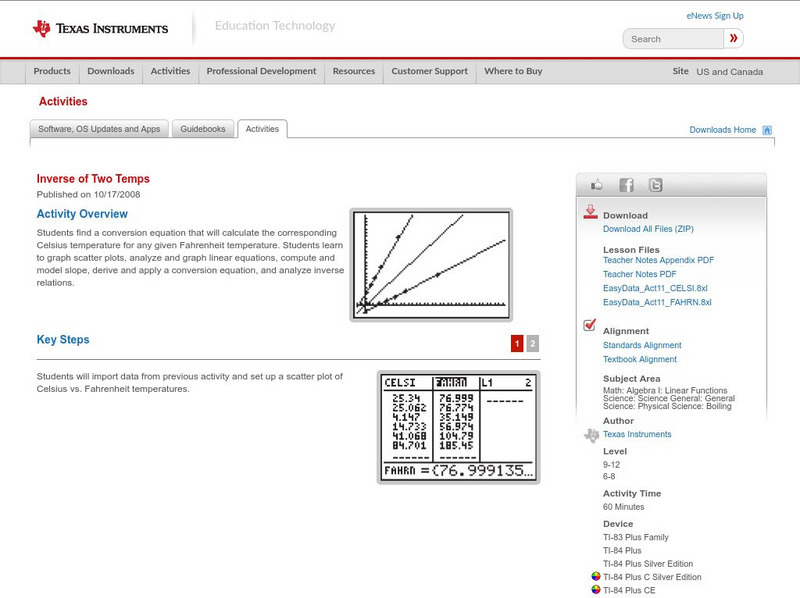Click the home icon beside Downloads Home

tap(767, 130)
